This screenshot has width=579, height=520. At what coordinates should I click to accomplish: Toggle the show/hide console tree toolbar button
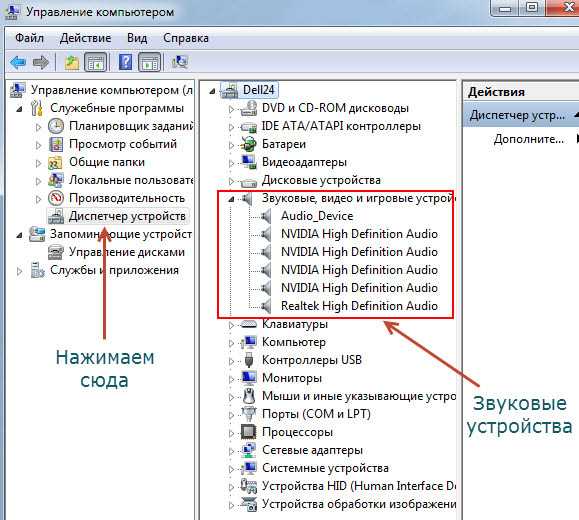(x=96, y=62)
